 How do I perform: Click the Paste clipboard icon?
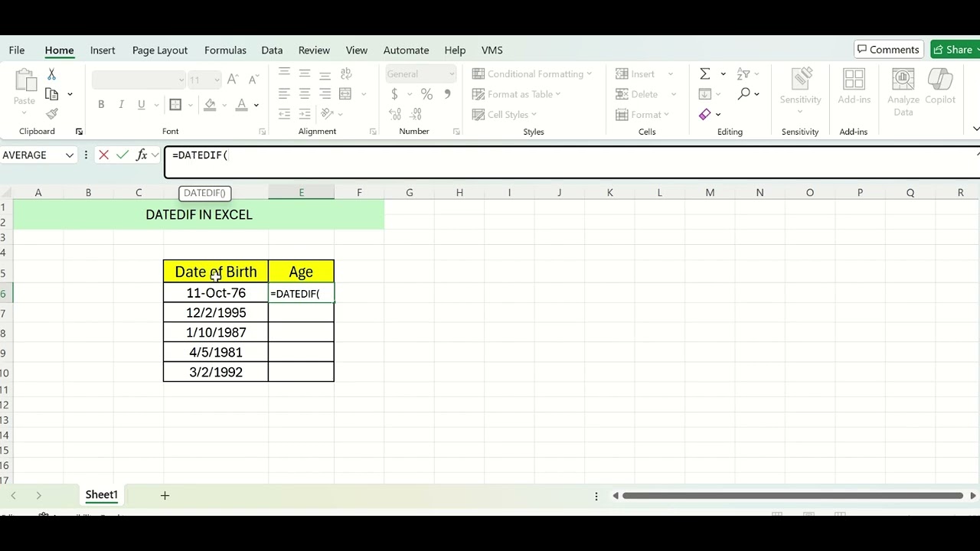24,80
